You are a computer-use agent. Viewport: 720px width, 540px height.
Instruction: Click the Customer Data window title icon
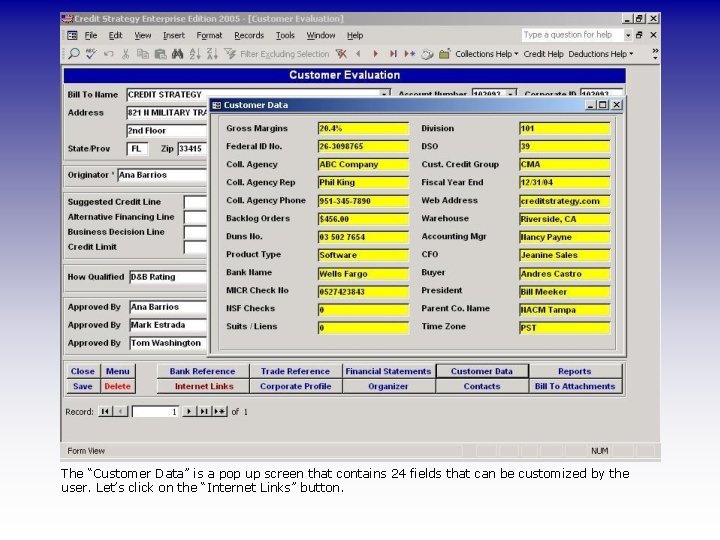[x=216, y=105]
